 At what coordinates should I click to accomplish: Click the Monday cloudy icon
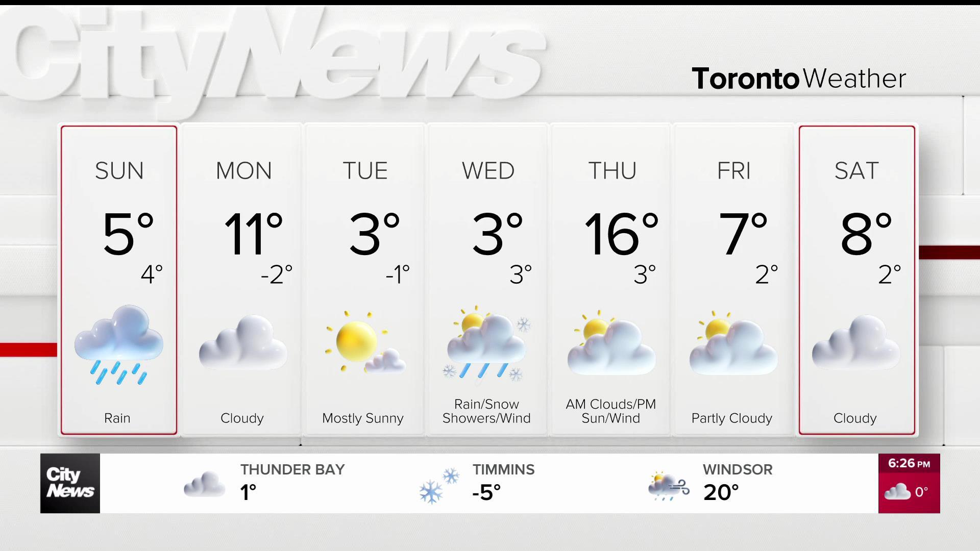pyautogui.click(x=243, y=342)
